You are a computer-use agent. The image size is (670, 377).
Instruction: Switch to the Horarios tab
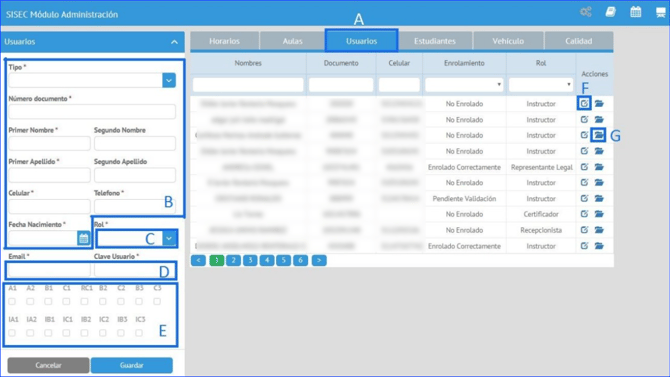pyautogui.click(x=224, y=41)
